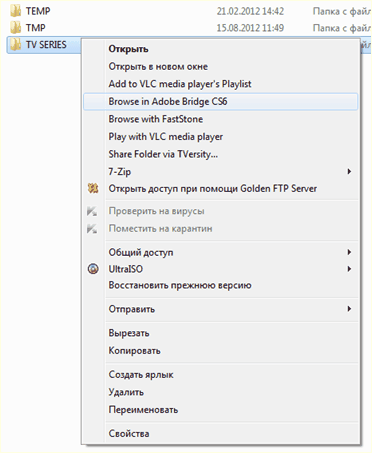
Task: Open the UltraISO menu entry
Action: 220,269
